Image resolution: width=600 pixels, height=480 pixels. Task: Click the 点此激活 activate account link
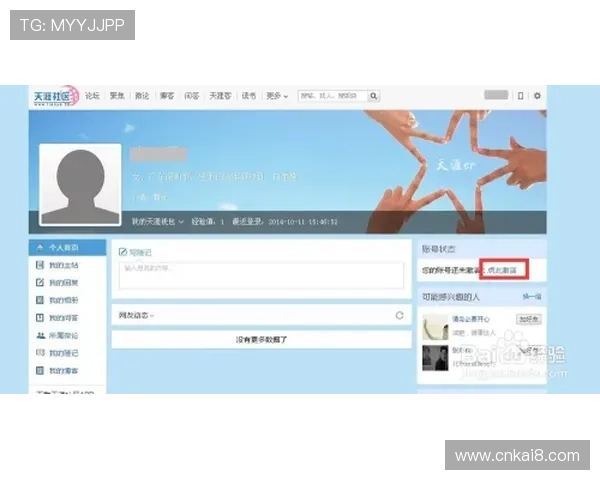tap(503, 270)
